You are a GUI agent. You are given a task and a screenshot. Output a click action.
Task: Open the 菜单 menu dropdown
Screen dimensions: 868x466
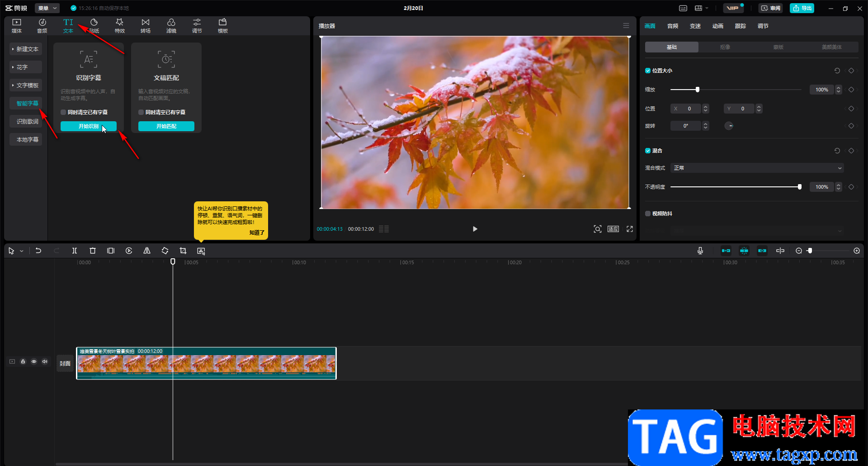tap(47, 8)
